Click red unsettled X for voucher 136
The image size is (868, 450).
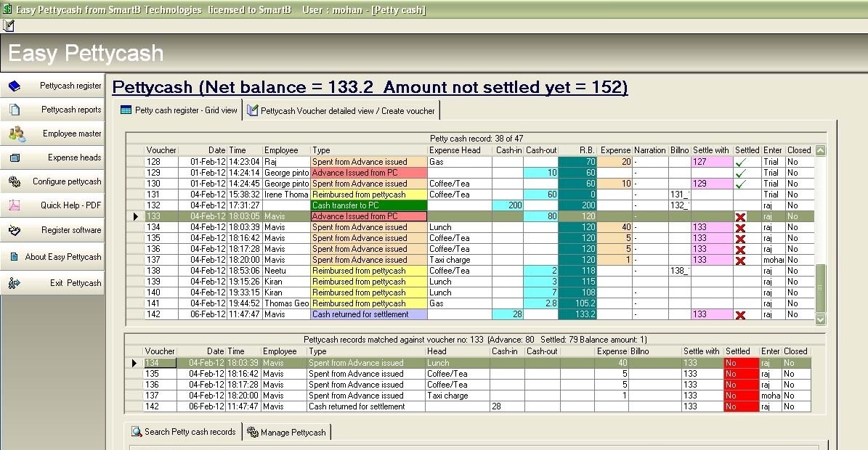[x=740, y=250]
